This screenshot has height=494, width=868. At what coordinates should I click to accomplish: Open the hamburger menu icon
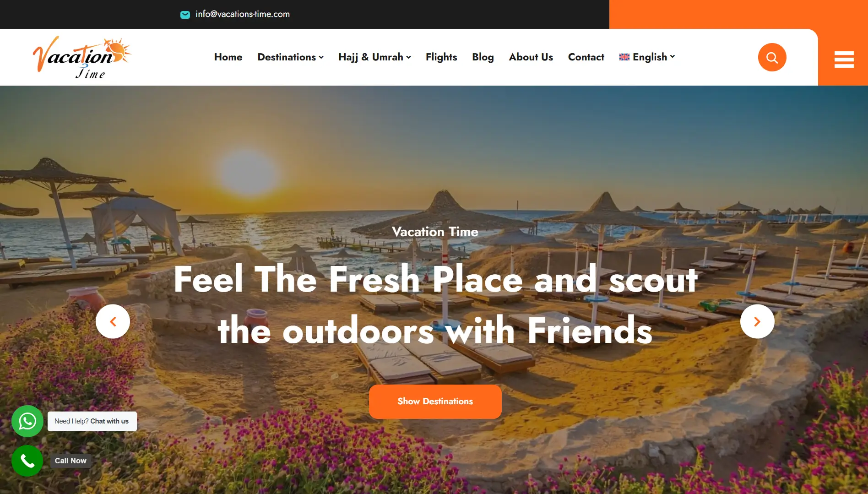(x=844, y=59)
